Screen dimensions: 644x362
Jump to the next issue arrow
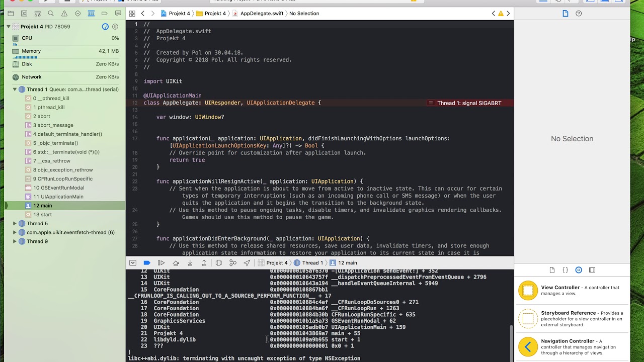click(508, 14)
